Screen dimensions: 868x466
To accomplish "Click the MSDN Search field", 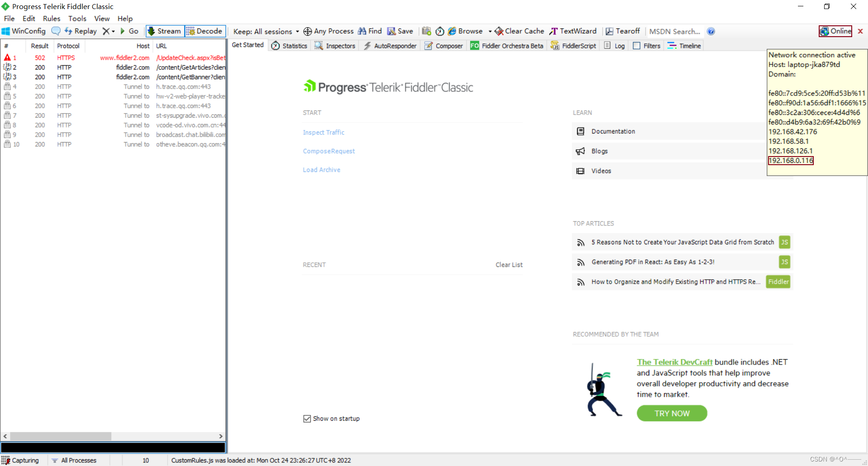I will pyautogui.click(x=675, y=31).
